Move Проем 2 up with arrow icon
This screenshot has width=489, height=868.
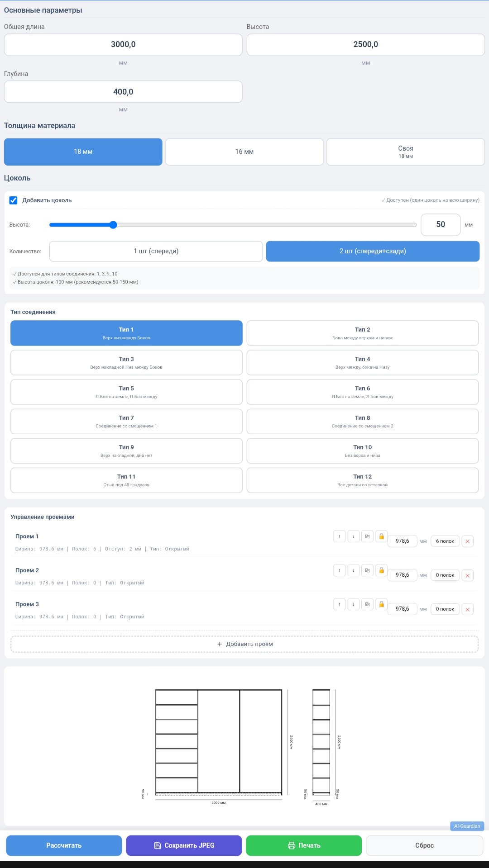339,570
